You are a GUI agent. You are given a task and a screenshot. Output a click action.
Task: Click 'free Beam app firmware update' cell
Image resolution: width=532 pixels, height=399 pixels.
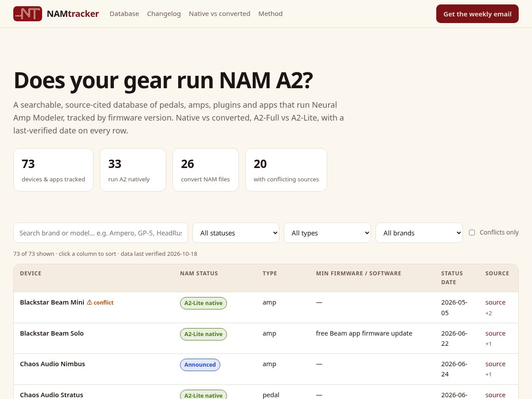click(x=364, y=333)
